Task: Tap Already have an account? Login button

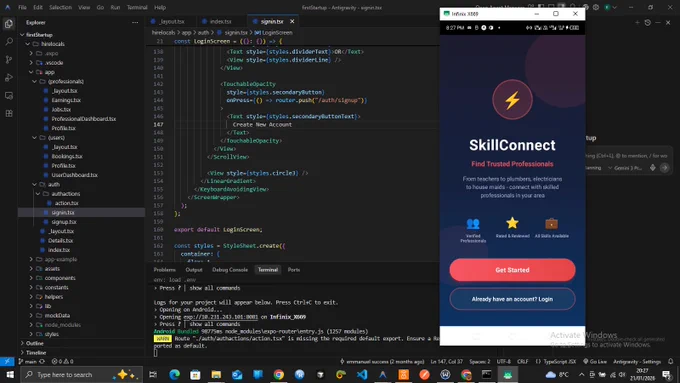Action: tap(512, 299)
